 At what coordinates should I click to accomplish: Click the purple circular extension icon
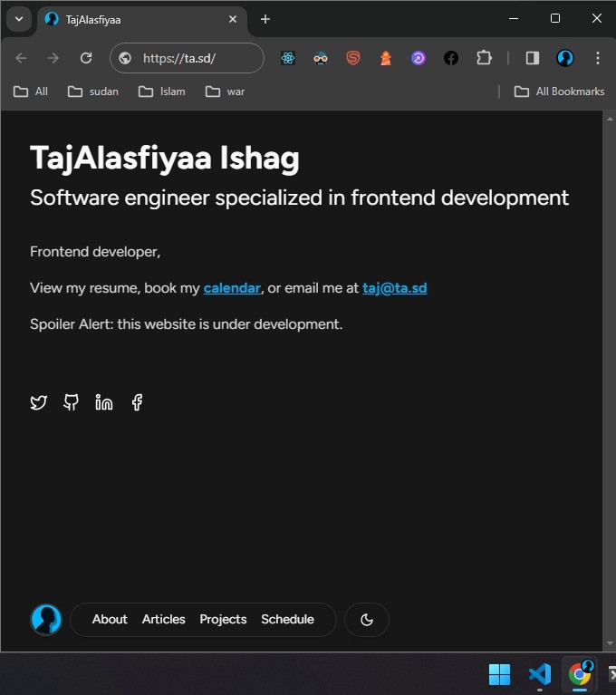[x=419, y=58]
